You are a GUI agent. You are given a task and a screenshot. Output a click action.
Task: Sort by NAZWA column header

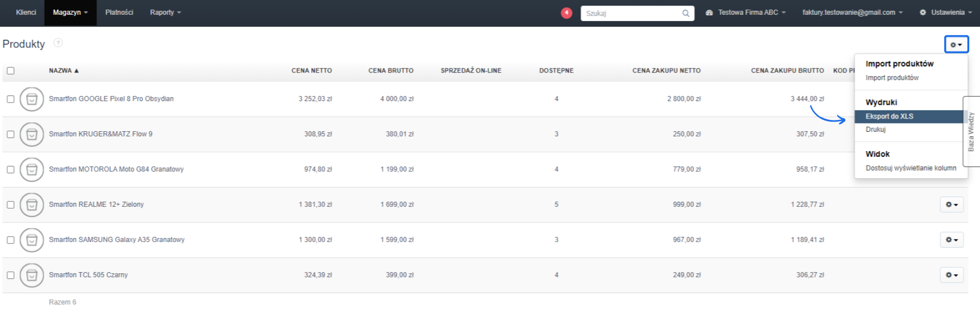point(63,70)
